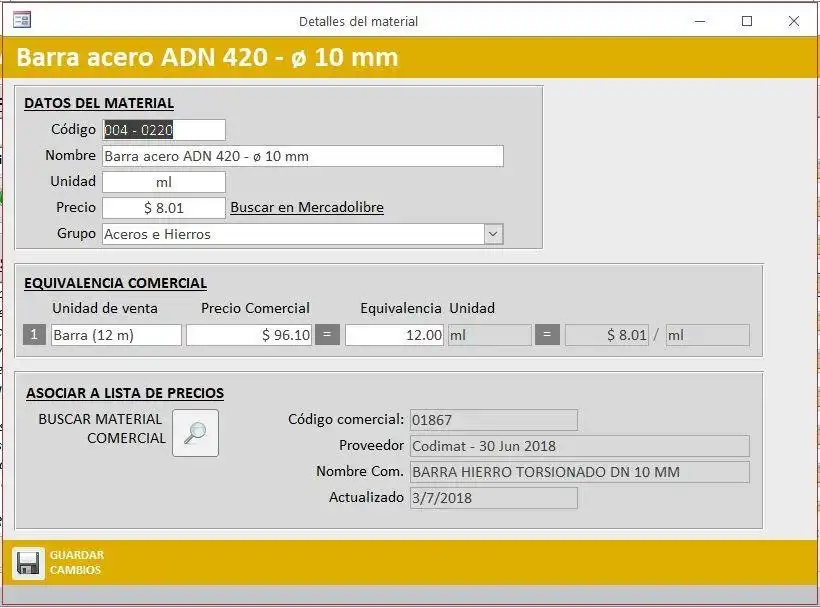Click Proveedor field Codimat - 30 Jun 2018
The height and width of the screenshot is (608, 820).
point(579,446)
